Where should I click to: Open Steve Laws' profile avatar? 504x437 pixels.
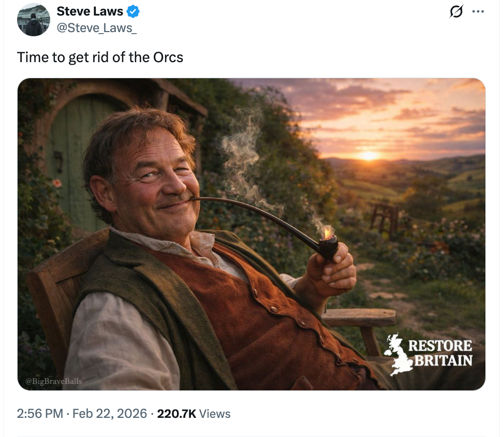[33, 20]
